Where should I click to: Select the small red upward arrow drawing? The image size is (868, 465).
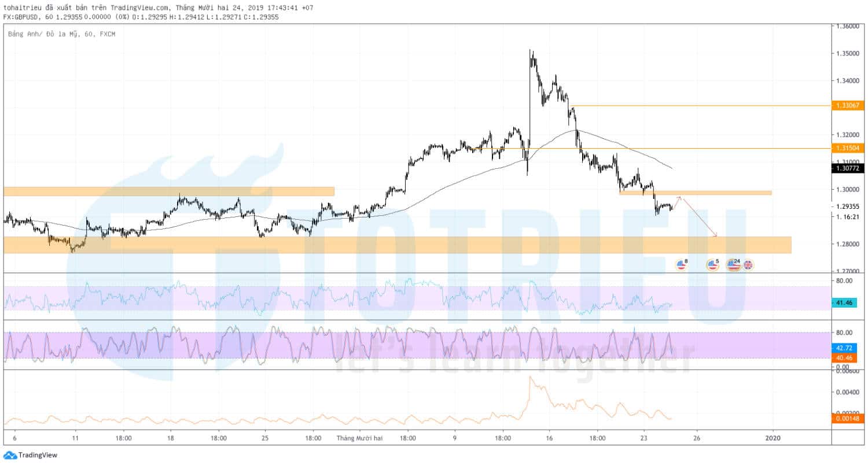point(676,202)
